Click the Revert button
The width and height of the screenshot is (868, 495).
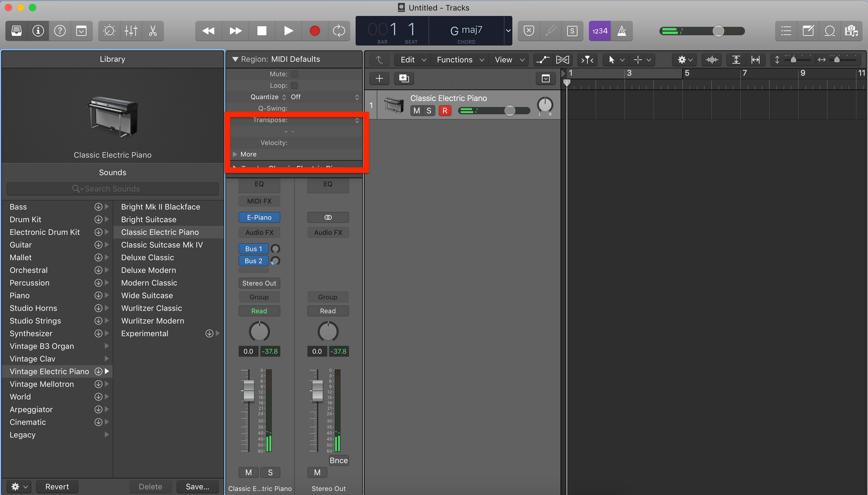coord(57,487)
